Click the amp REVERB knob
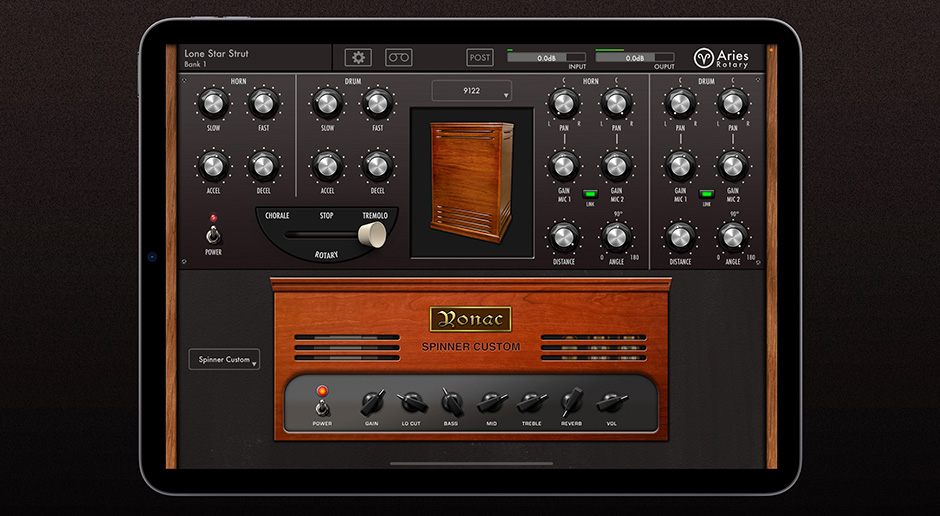This screenshot has width=940, height=516. (x=571, y=402)
